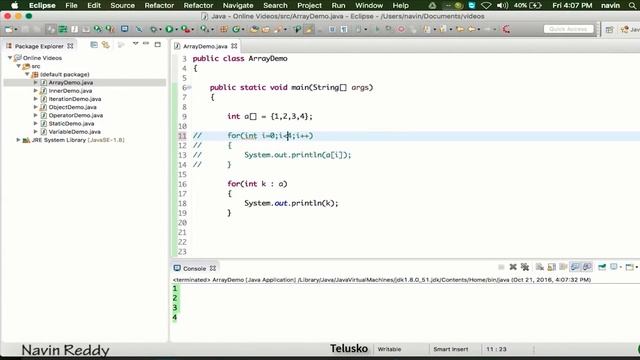The height and width of the screenshot is (360, 640).
Task: Open dropdown arrow beside Next Annotation icon
Action: (434, 29)
